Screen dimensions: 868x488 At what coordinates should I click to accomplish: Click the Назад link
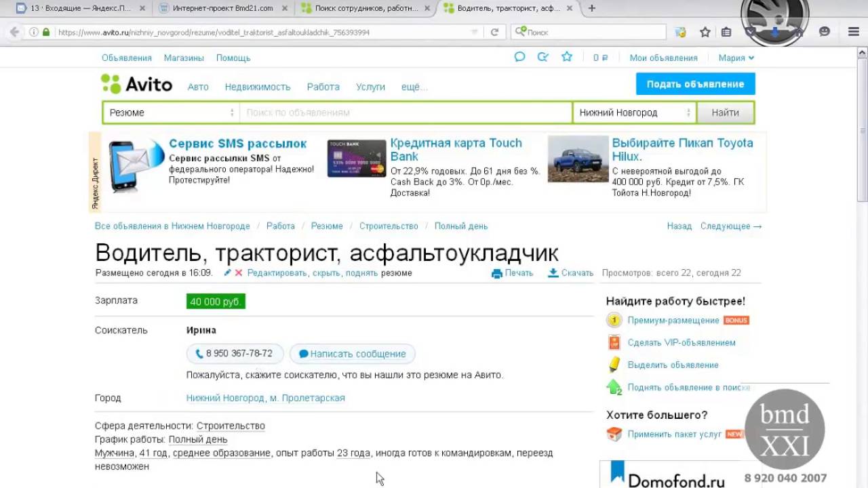(x=679, y=226)
